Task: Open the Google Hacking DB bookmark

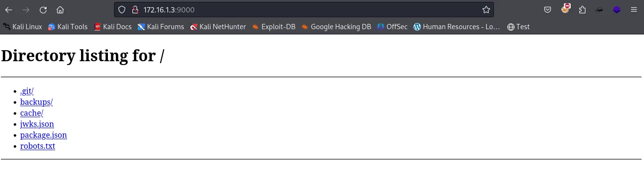Action: point(336,27)
